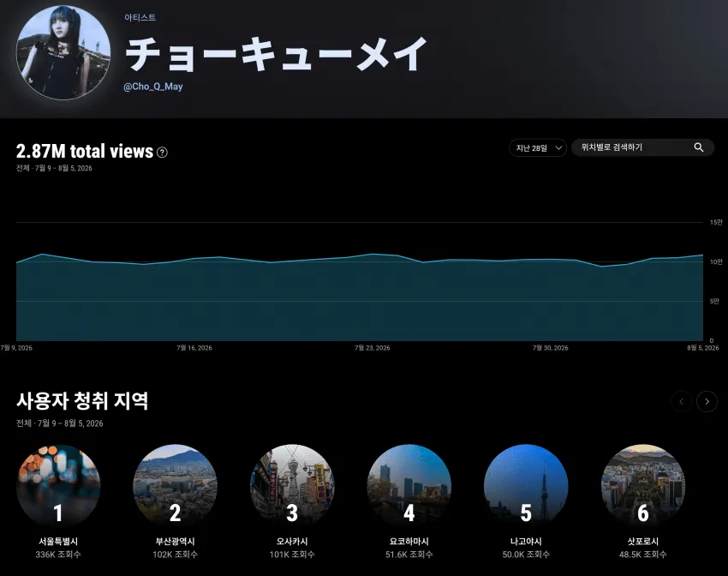Screen dimensions: 728x576
Task: Select the 요코하마시 city thumbnail ranked 4
Action: 409,486
